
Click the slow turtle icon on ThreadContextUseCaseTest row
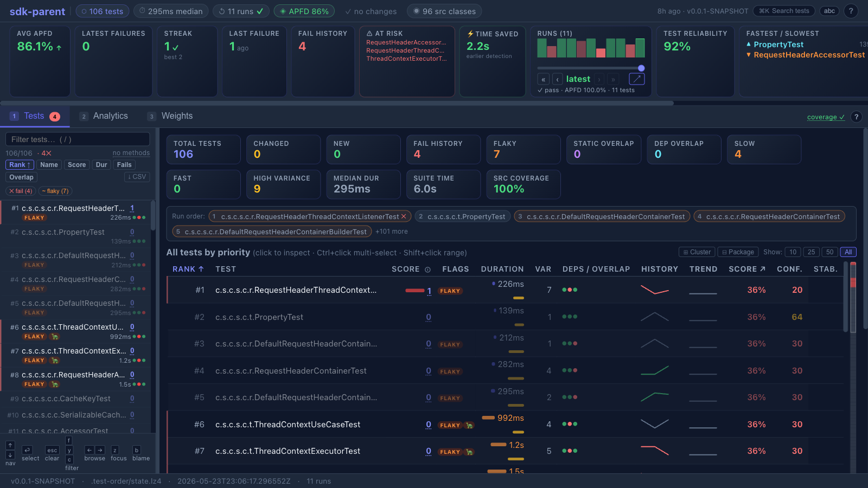pyautogui.click(x=469, y=425)
